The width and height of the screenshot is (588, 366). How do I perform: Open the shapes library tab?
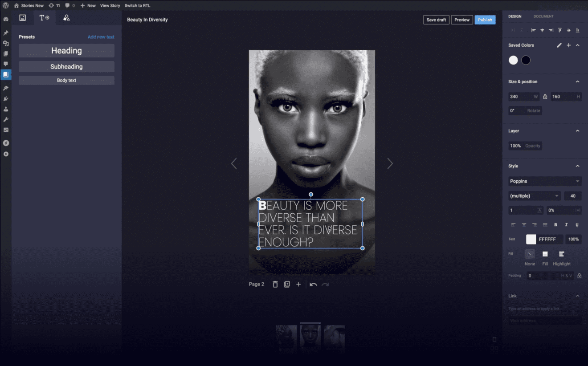click(x=66, y=18)
